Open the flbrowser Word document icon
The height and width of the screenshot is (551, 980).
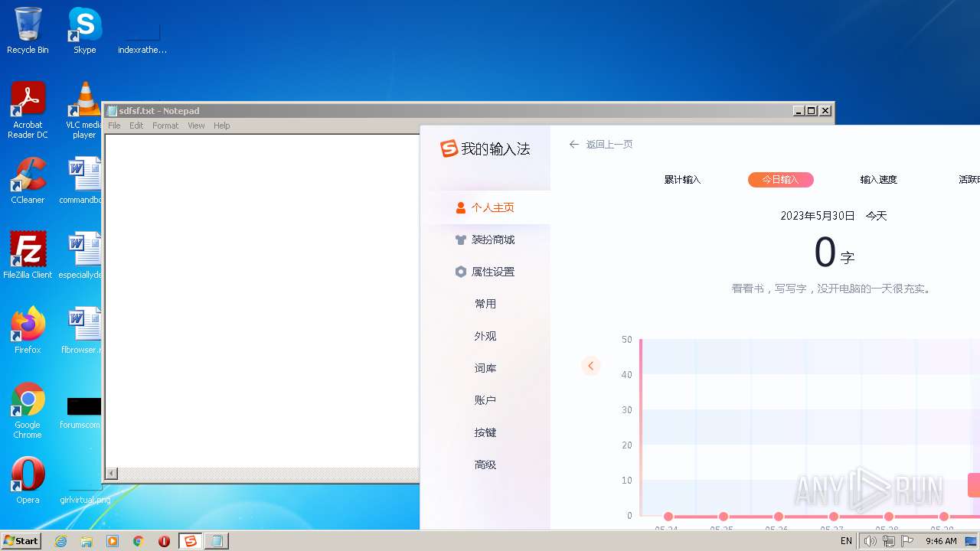pos(82,331)
